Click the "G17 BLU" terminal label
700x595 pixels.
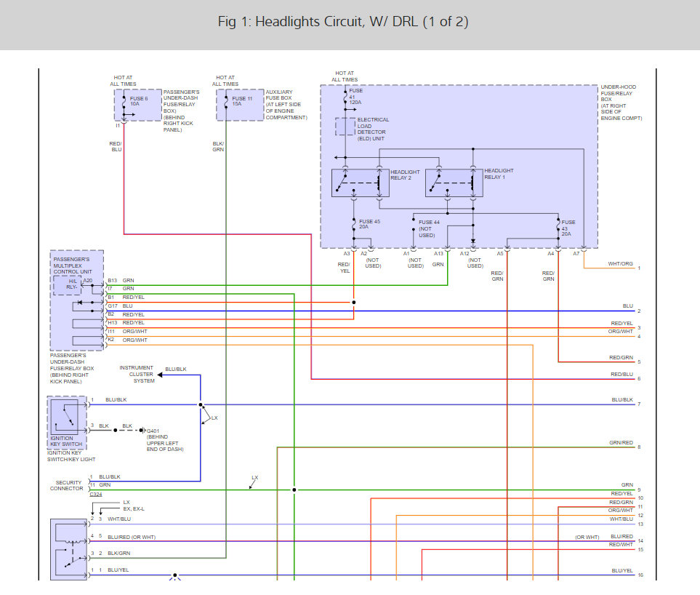point(120,306)
